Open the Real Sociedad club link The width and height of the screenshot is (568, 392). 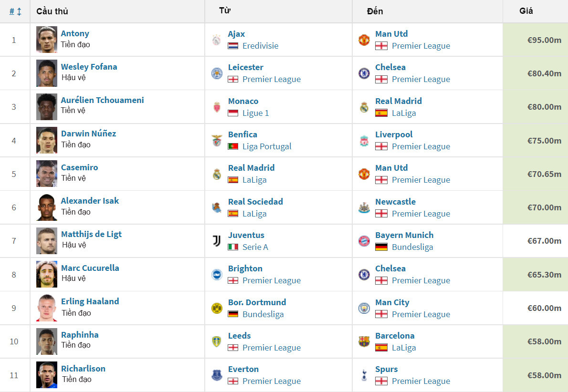[x=255, y=202]
